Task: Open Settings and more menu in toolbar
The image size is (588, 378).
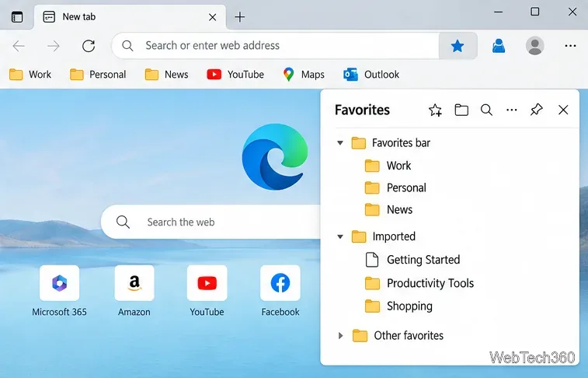Action: pos(570,46)
